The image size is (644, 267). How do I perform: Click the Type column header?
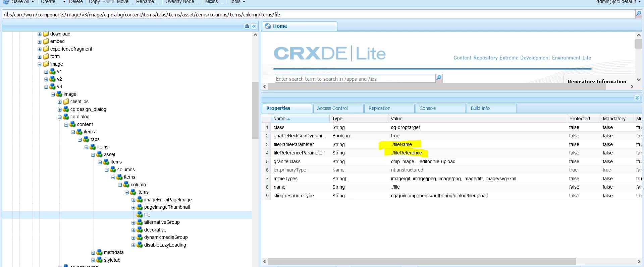click(359, 119)
